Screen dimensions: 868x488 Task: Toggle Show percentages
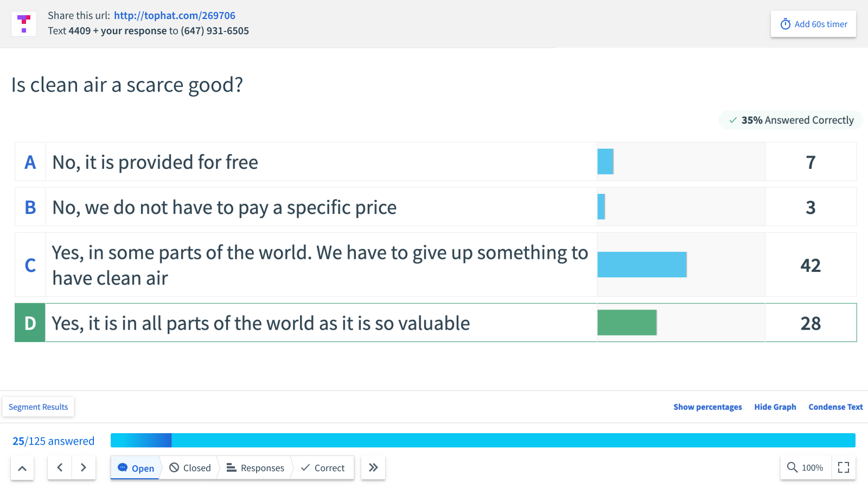[x=707, y=407]
